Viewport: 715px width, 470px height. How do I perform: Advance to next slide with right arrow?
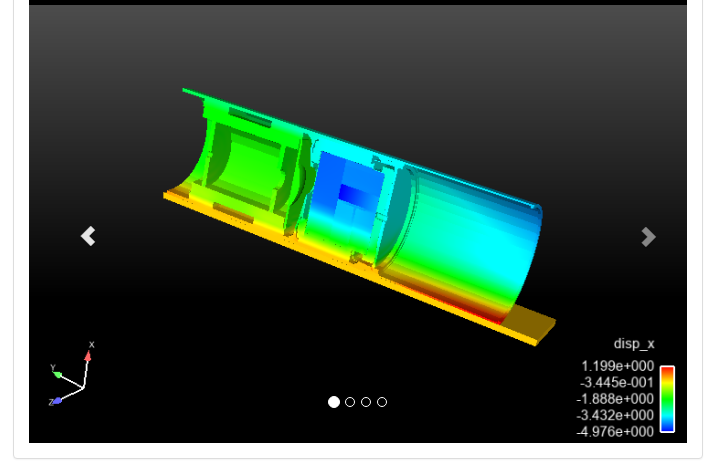point(648,237)
